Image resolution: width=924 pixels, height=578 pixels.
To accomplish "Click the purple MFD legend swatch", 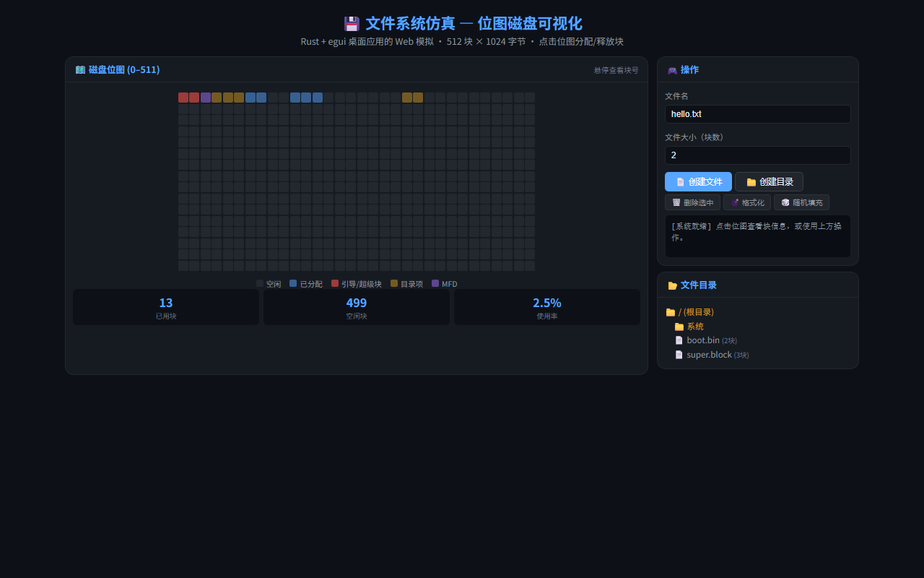I will coord(435,284).
